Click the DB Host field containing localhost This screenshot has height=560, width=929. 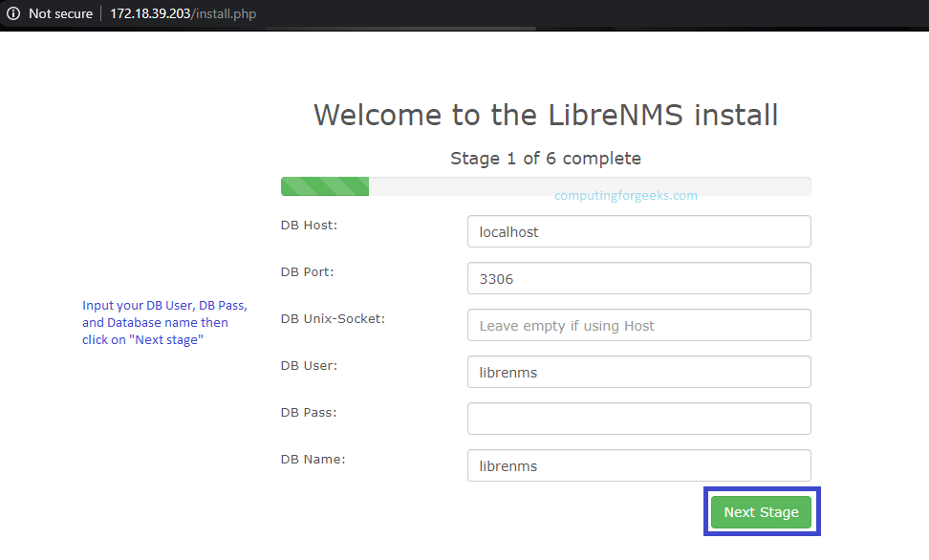pyautogui.click(x=638, y=231)
